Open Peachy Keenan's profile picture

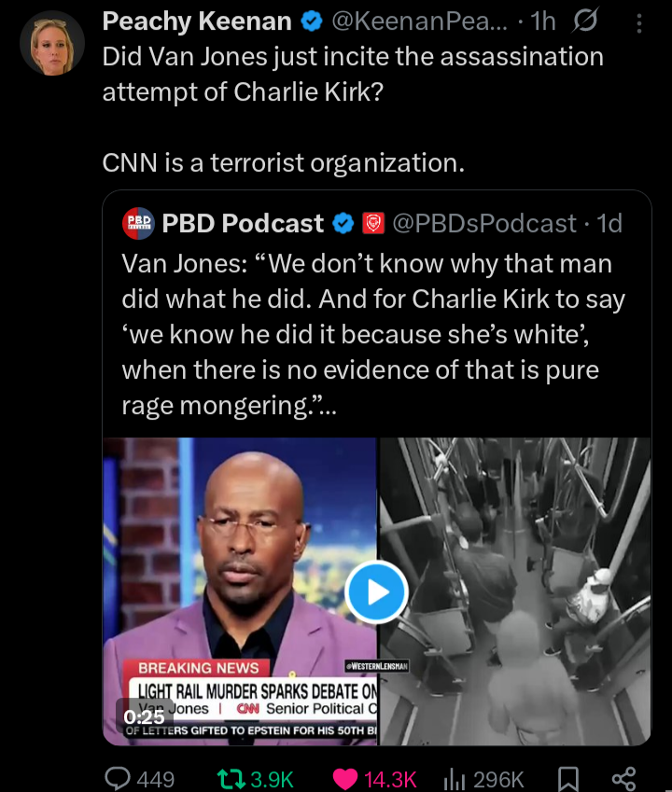[52, 44]
